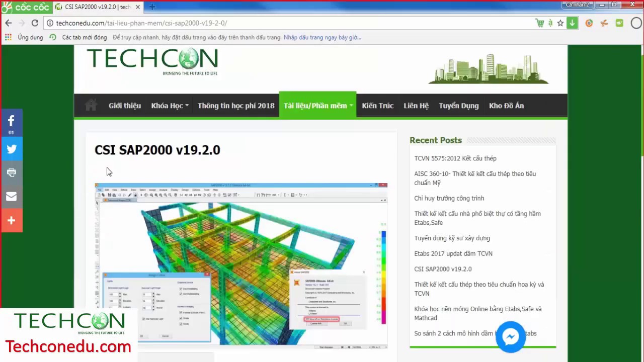The image size is (644, 362).
Task: Click the green ticket extension icon
Action: coord(619,23)
